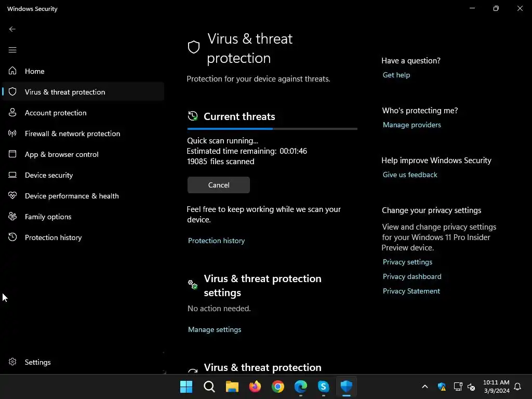Open Protection history from sidebar
Image resolution: width=532 pixels, height=399 pixels.
pos(83,237)
